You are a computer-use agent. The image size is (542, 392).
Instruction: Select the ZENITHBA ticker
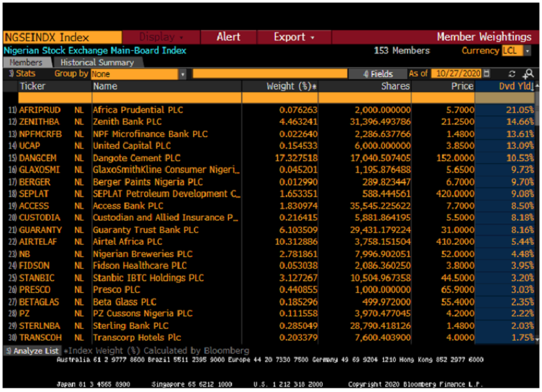tap(39, 122)
